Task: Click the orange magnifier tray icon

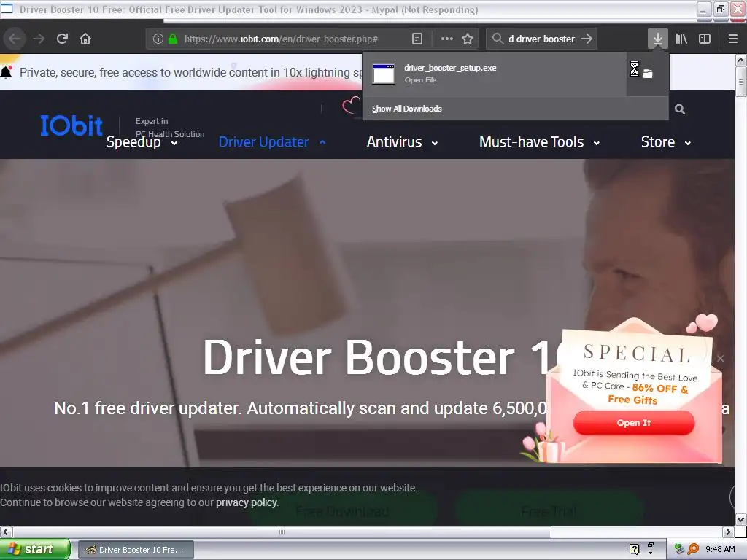Action: [x=693, y=549]
